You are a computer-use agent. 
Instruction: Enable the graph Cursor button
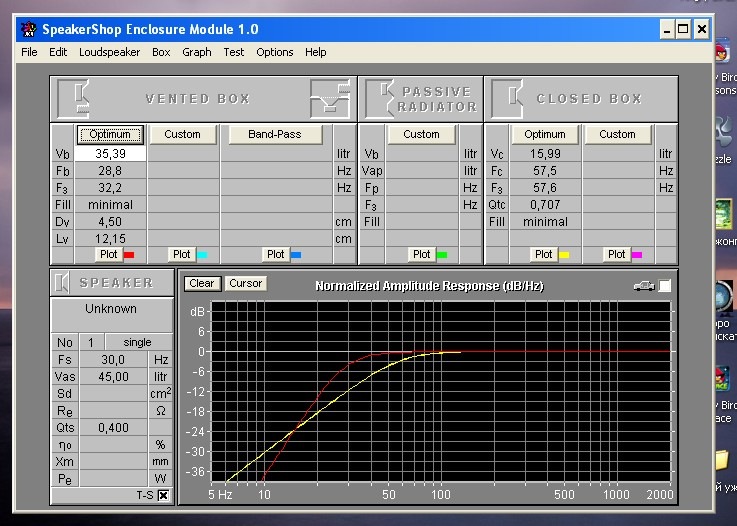(x=245, y=283)
